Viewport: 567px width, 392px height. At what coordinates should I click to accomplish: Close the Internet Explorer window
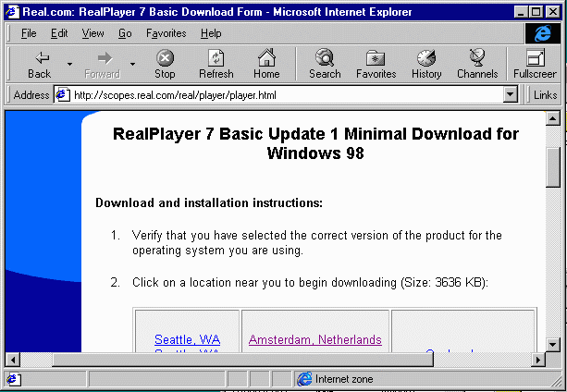point(553,12)
